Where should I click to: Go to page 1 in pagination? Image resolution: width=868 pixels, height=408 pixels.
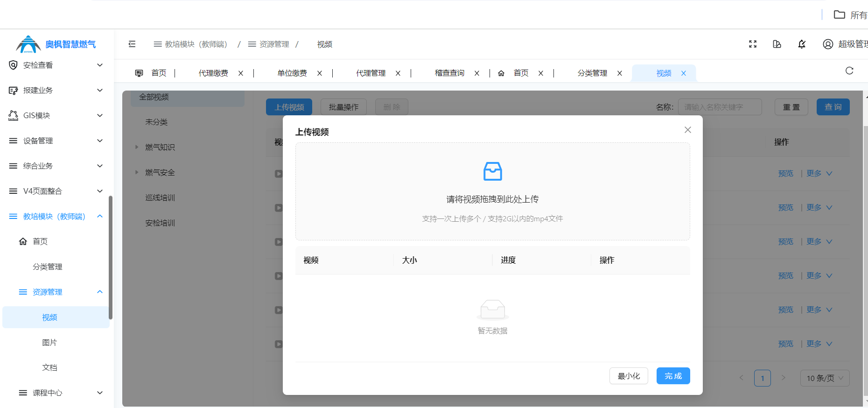763,378
